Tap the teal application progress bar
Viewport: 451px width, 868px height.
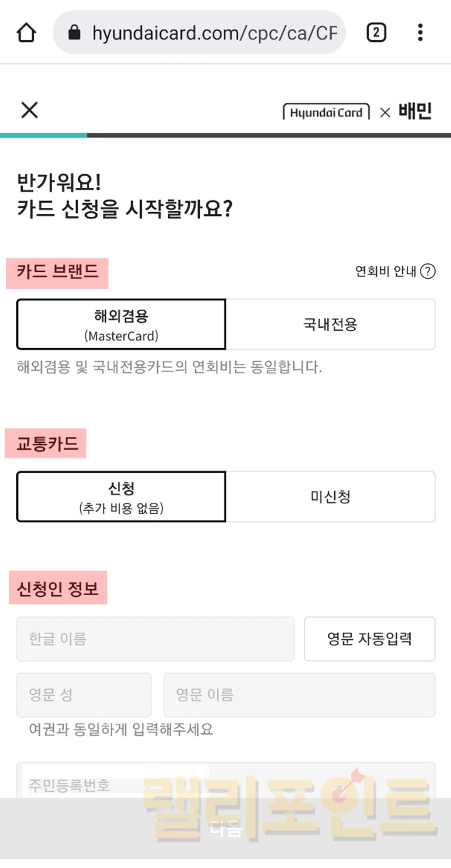43,135
